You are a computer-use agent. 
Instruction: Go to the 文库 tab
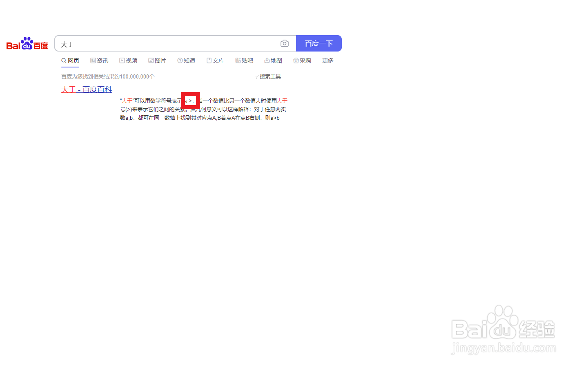tap(215, 61)
